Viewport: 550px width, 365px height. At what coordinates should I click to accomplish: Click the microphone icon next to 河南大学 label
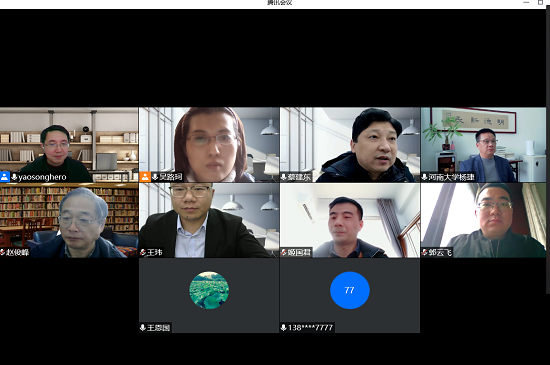click(424, 177)
